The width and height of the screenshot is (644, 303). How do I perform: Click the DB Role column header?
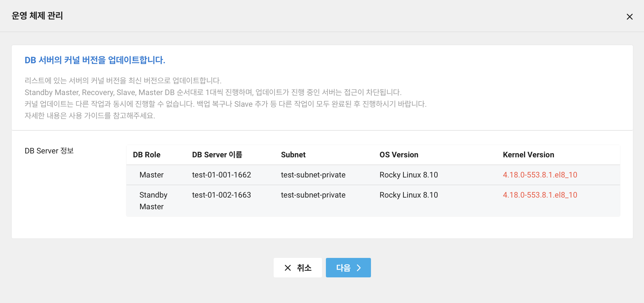[x=147, y=155]
